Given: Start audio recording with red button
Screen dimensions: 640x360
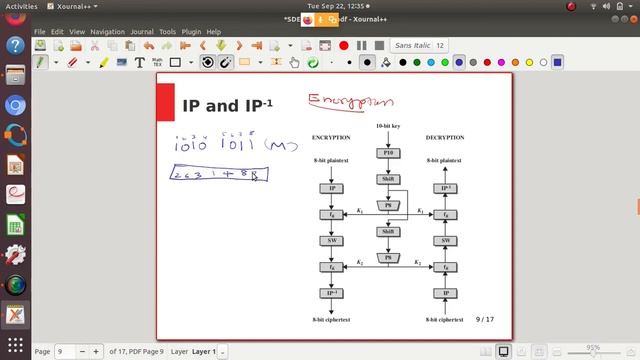Looking at the screenshot, I should pos(344,45).
